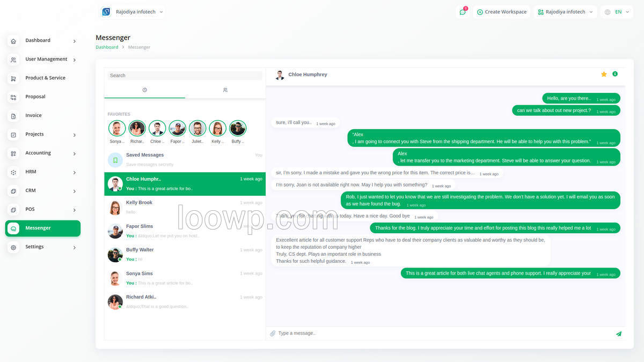Expand the Accounting submenu arrow

point(75,154)
